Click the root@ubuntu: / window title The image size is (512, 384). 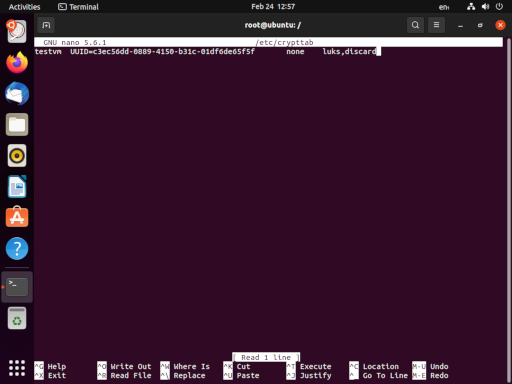tap(273, 25)
